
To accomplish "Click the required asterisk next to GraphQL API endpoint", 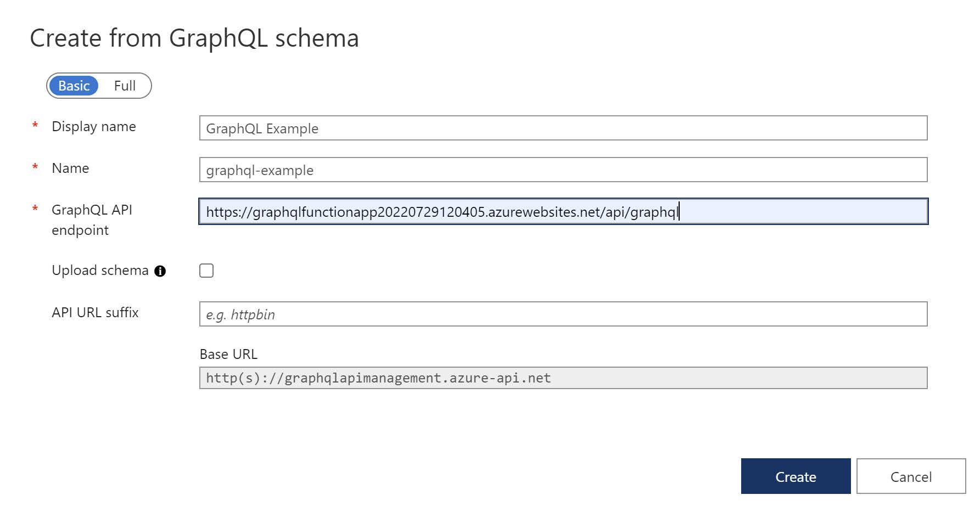I will (35, 209).
